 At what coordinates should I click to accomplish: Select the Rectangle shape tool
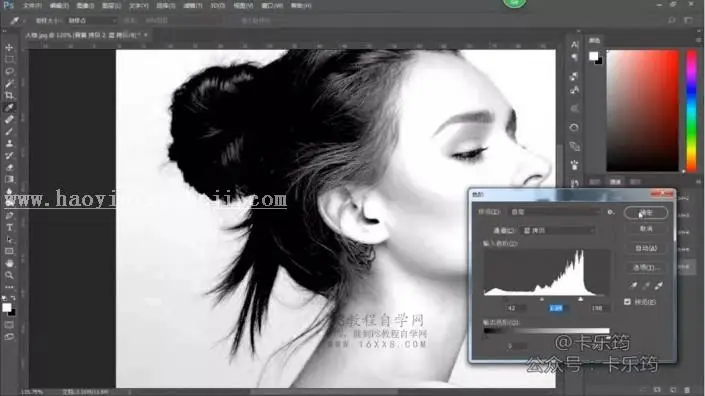coord(9,251)
